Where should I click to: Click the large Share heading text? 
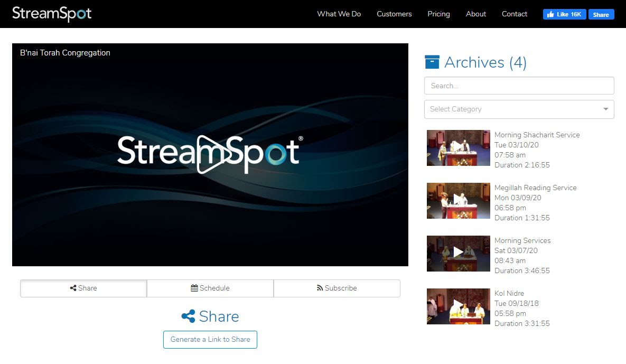(x=219, y=316)
